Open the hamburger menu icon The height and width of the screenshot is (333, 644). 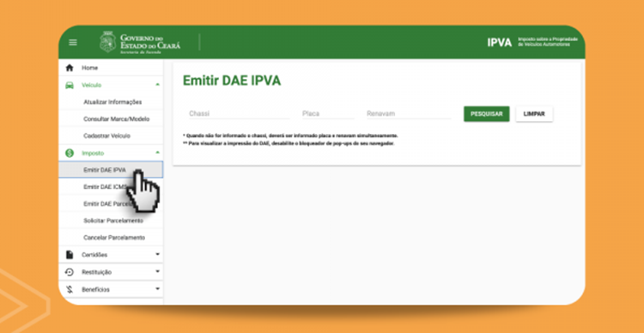tap(73, 42)
